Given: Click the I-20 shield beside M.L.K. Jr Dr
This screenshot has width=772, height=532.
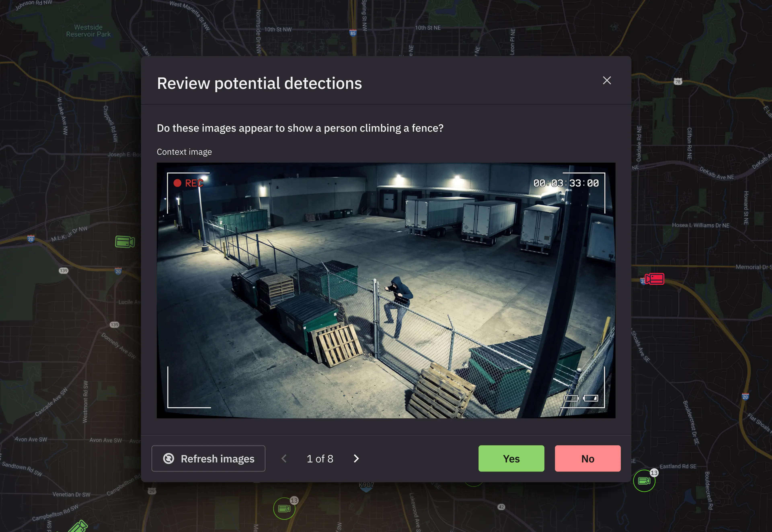Looking at the screenshot, I should point(31,239).
